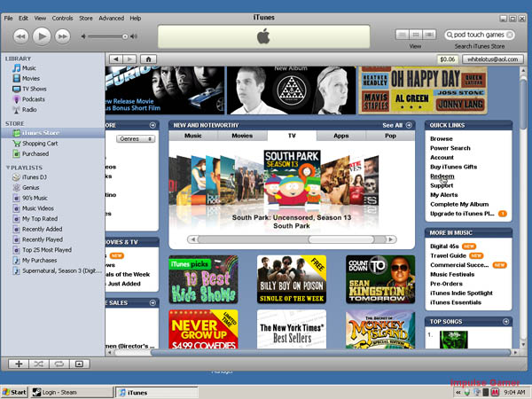
Task: Open the Supernatural, Season 3 playlist
Action: point(57,270)
